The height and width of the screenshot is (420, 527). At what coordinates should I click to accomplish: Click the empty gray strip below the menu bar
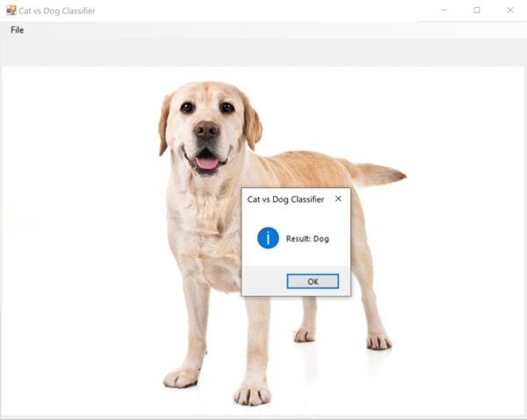tap(263, 53)
